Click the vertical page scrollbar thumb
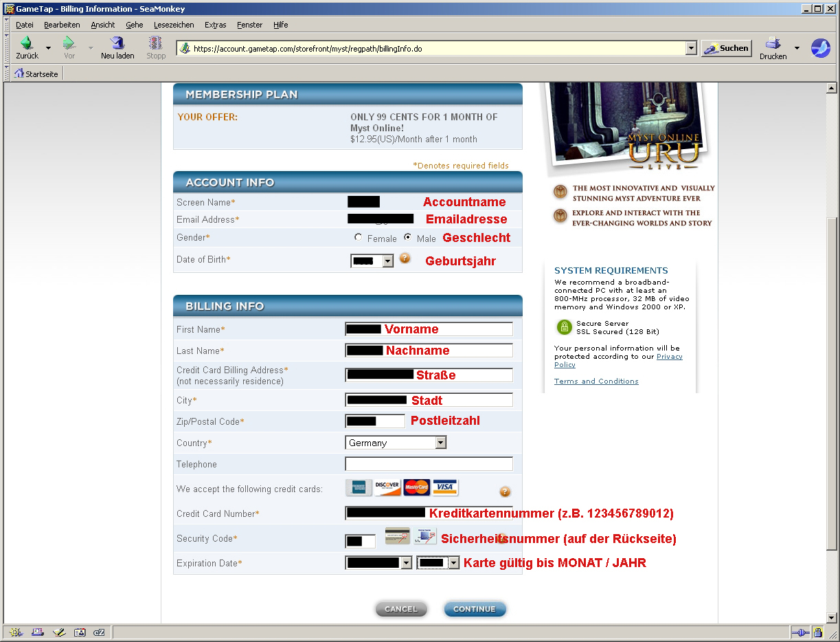840x642 pixels. coord(832,378)
